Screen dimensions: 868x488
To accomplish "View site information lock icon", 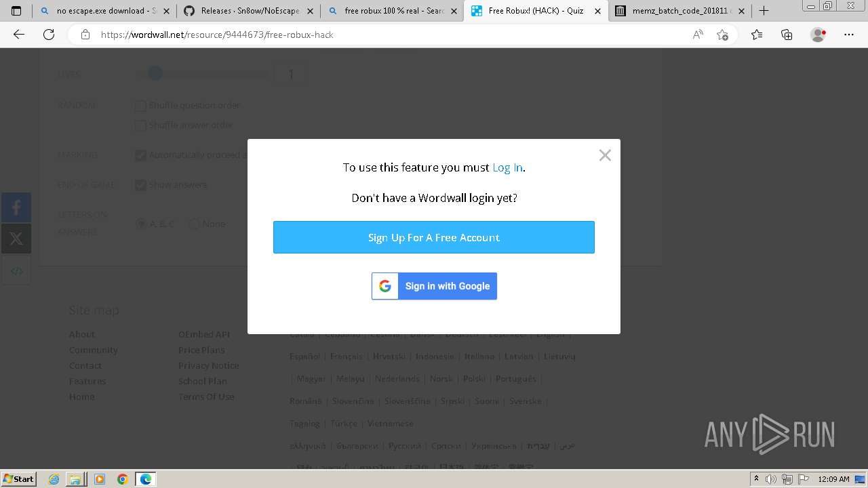I will tap(85, 35).
